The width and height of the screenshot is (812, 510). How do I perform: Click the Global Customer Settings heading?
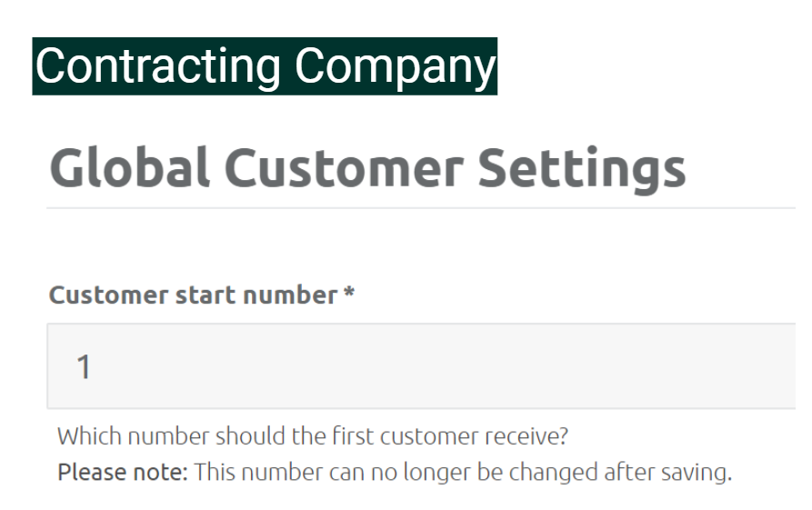tap(367, 169)
